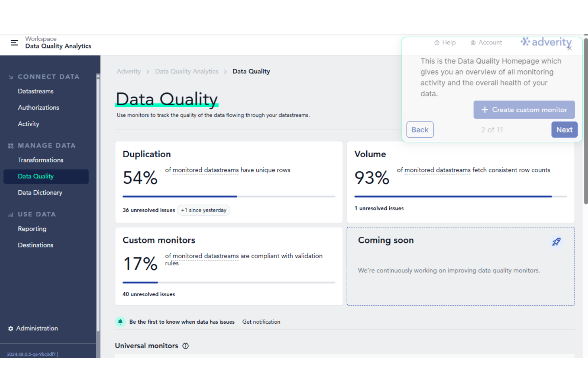Open the sidebar hamburger menu
This screenshot has height=392, width=588.
pyautogui.click(x=14, y=43)
